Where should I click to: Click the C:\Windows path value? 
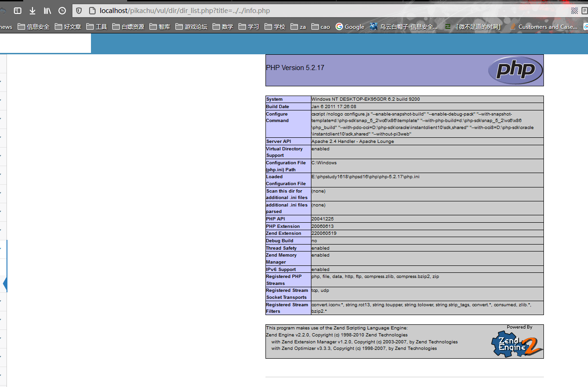coord(324,163)
